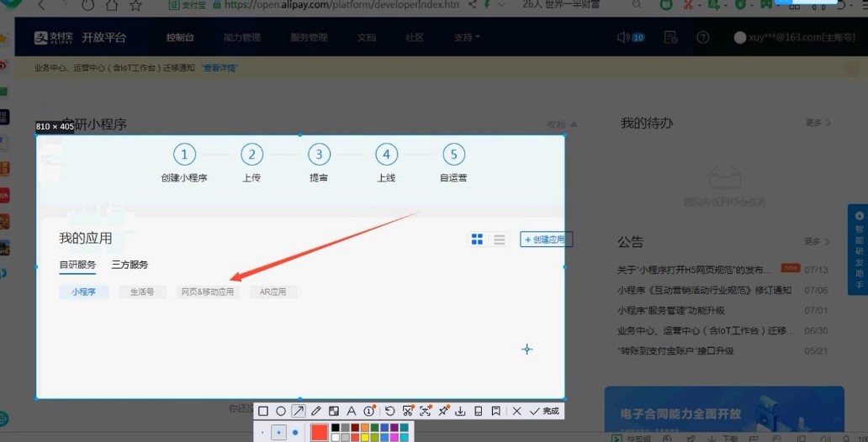The width and height of the screenshot is (868, 442).
Task: Choose the mosaic blur tool
Action: point(334,411)
